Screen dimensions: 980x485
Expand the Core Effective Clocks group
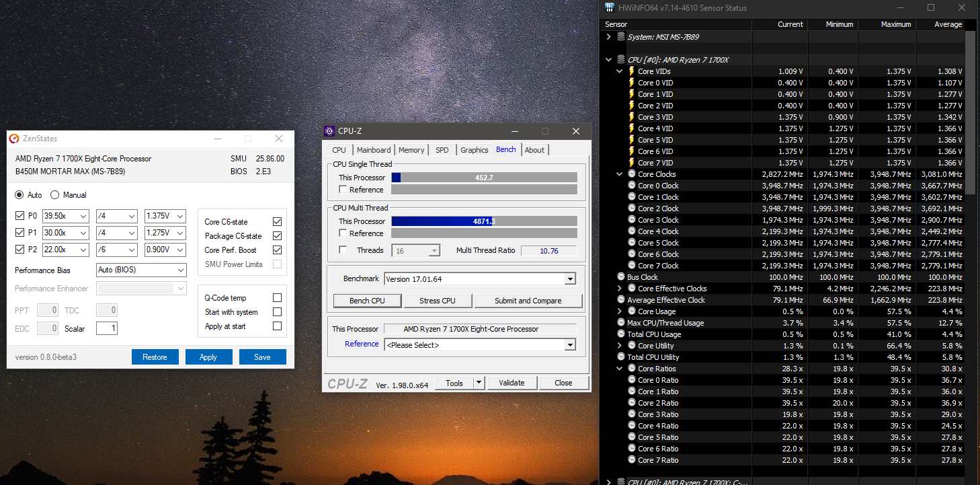[620, 289]
